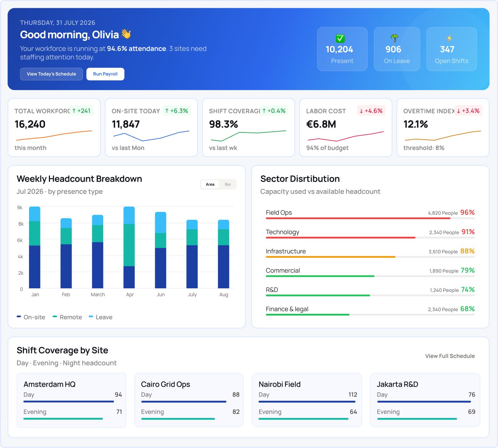Select the Labor Cost €6.8M value
The image size is (498, 448).
(x=321, y=124)
